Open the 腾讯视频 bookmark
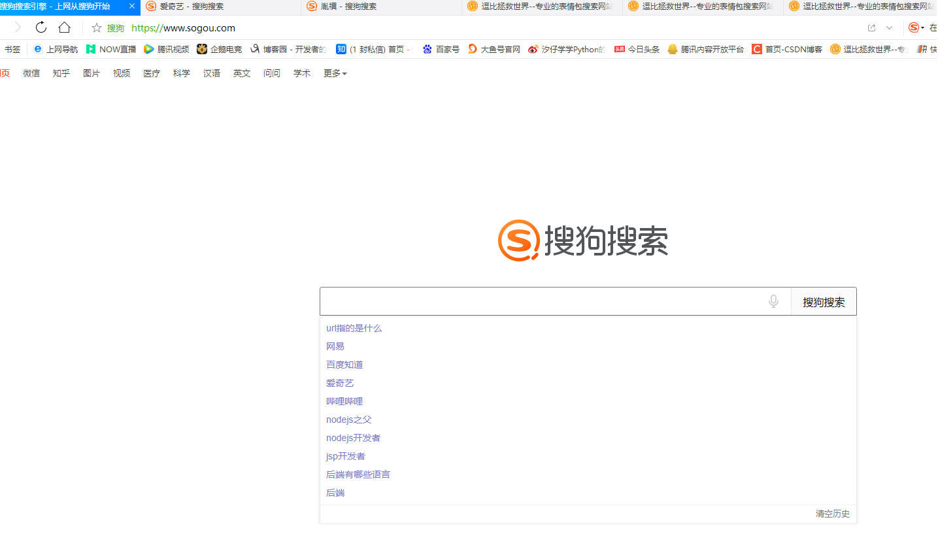This screenshot has height=560, width=938. coord(167,49)
